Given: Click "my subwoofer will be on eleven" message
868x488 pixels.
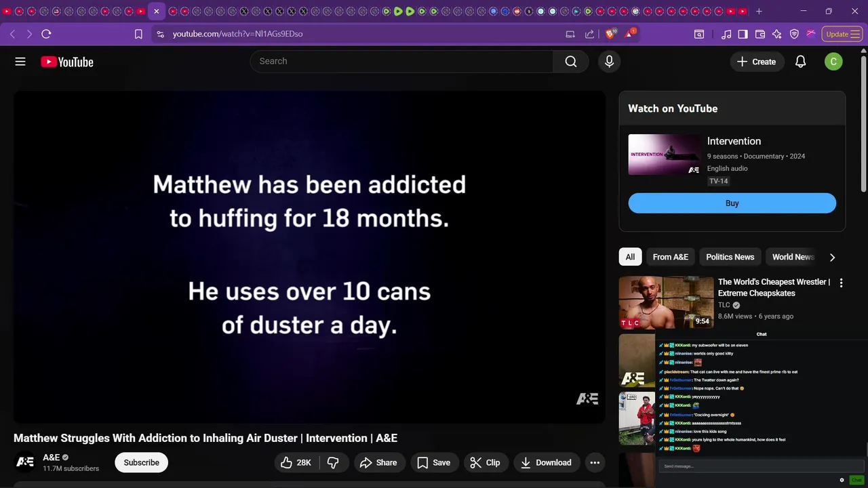Looking at the screenshot, I should coord(719,345).
